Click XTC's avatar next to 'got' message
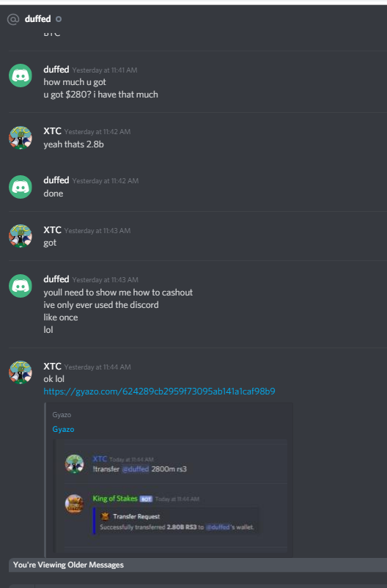The height and width of the screenshot is (588, 387). coord(21,236)
